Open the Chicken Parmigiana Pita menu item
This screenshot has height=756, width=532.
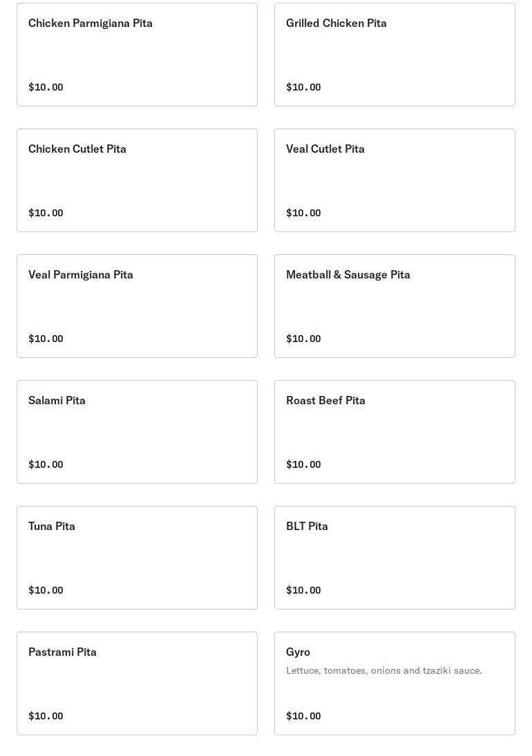click(137, 55)
